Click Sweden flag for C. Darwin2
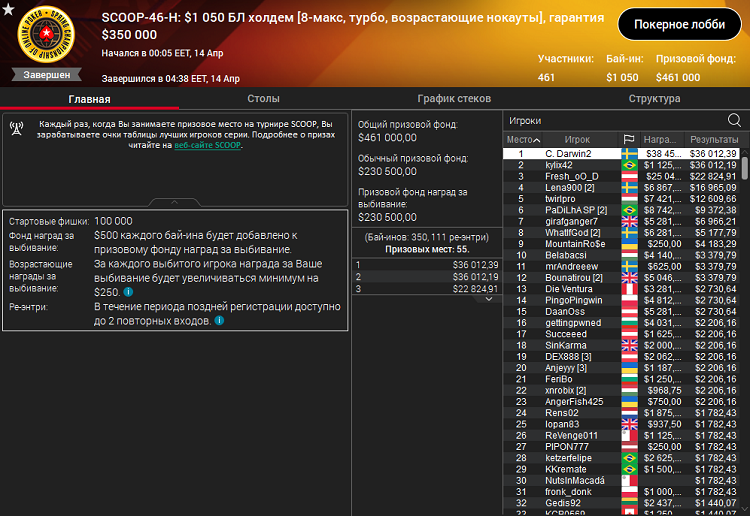750x516 pixels. click(629, 154)
